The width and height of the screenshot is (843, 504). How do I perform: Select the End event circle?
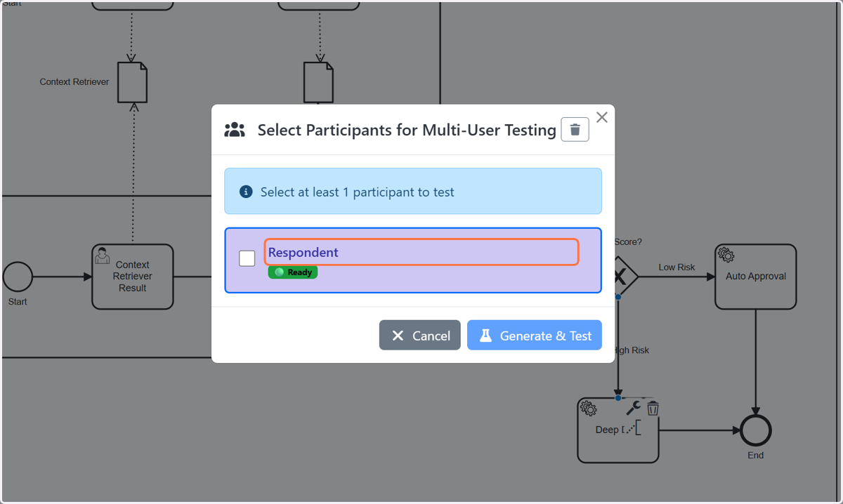756,430
